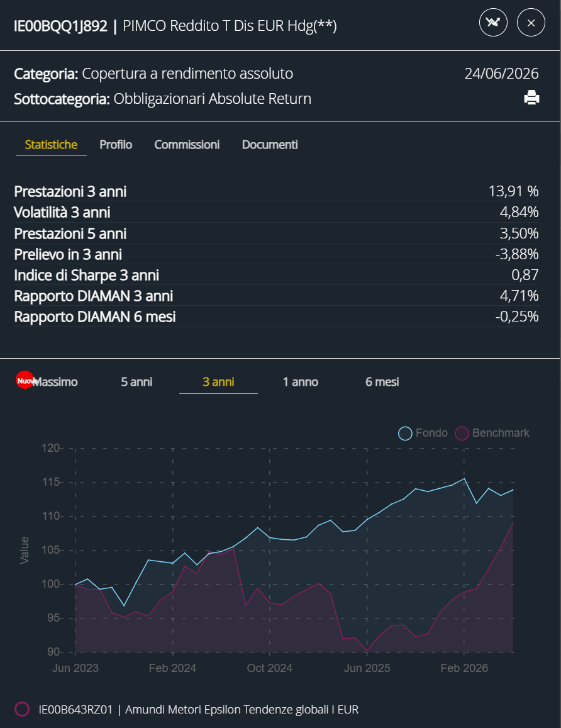Click the Prestazioni 3 anni row

[277, 191]
